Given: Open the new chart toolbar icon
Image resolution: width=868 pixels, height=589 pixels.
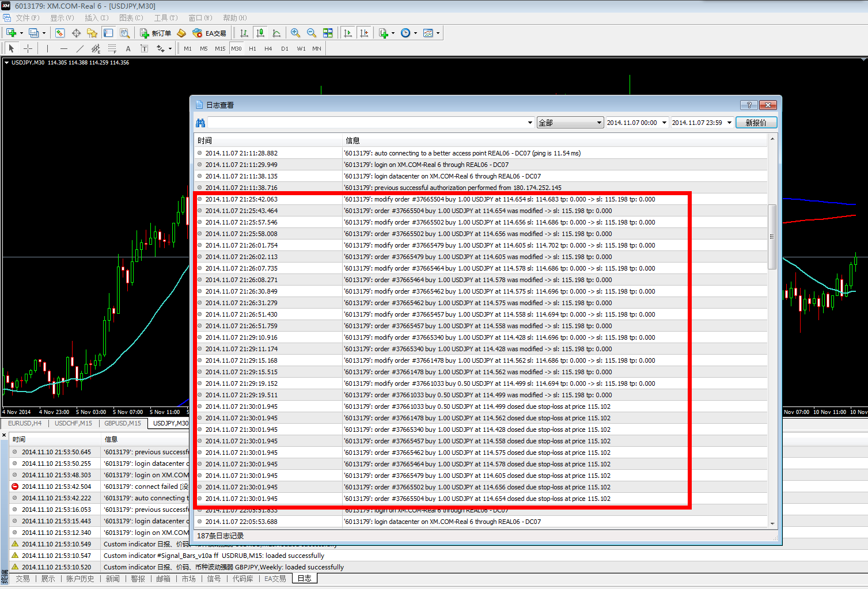Looking at the screenshot, I should pyautogui.click(x=12, y=33).
